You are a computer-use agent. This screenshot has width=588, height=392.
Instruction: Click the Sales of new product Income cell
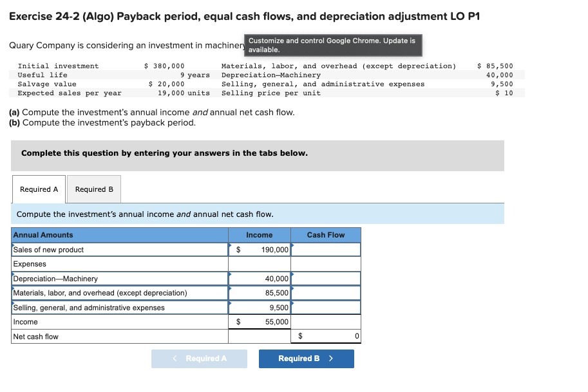tap(260, 249)
